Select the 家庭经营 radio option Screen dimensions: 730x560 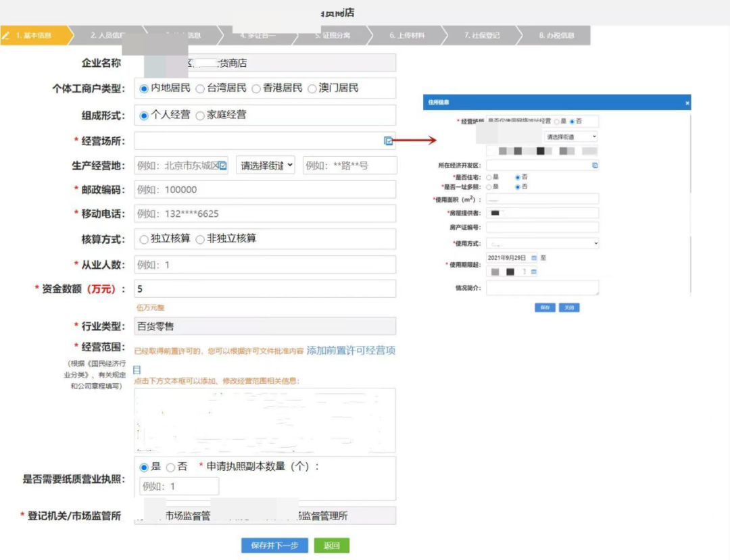199,114
